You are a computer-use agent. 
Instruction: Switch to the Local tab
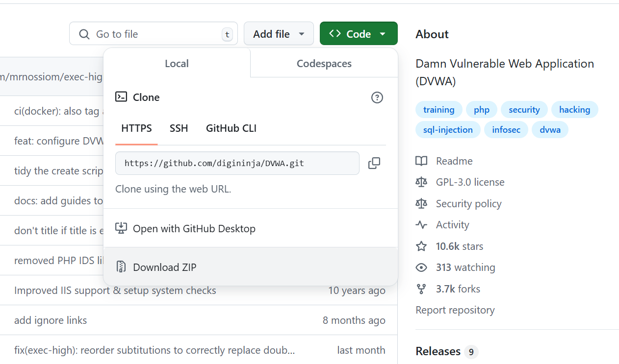(x=177, y=64)
